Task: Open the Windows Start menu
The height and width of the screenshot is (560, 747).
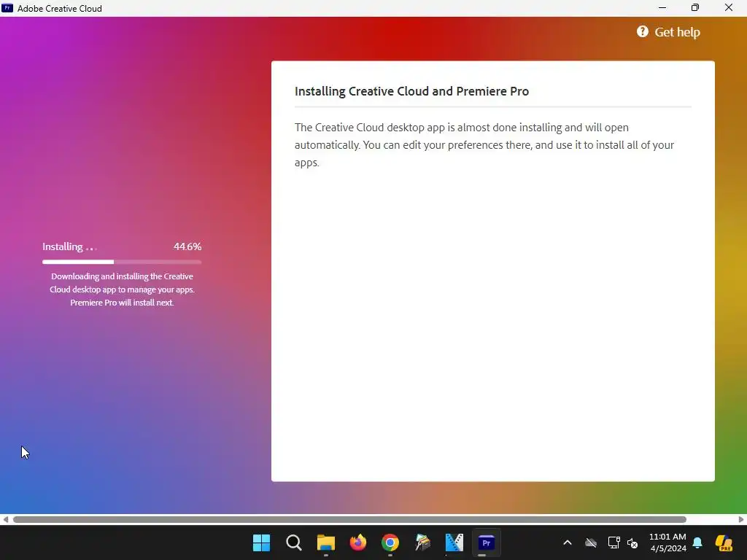Action: pyautogui.click(x=262, y=542)
